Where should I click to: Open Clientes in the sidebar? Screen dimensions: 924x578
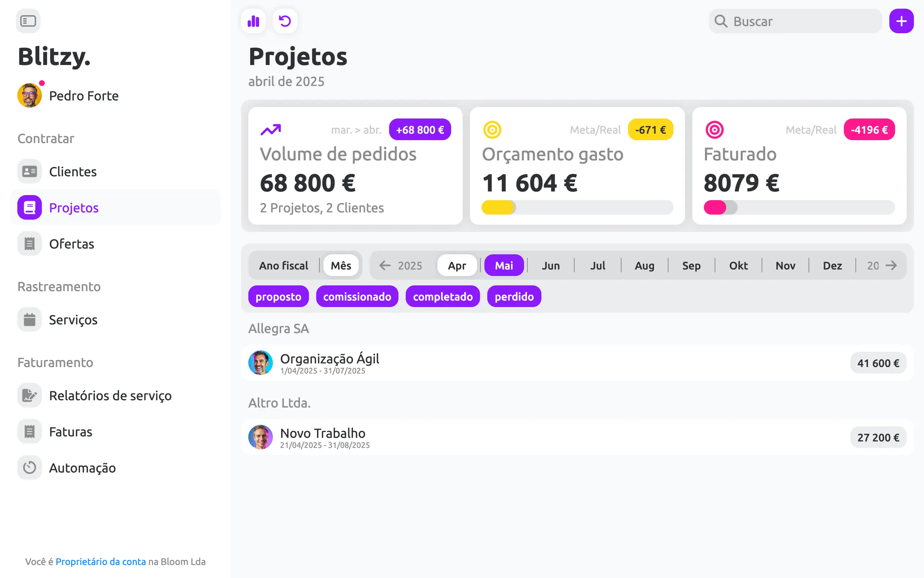tap(115, 171)
